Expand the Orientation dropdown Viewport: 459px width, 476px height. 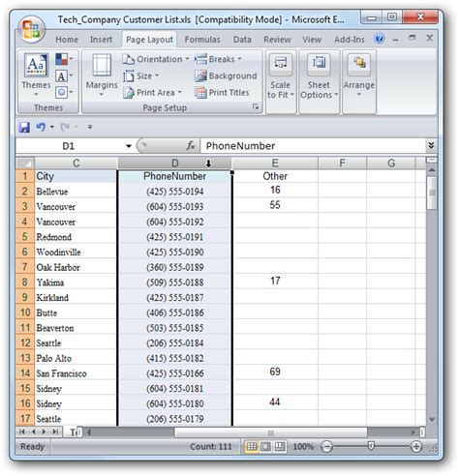tap(156, 59)
